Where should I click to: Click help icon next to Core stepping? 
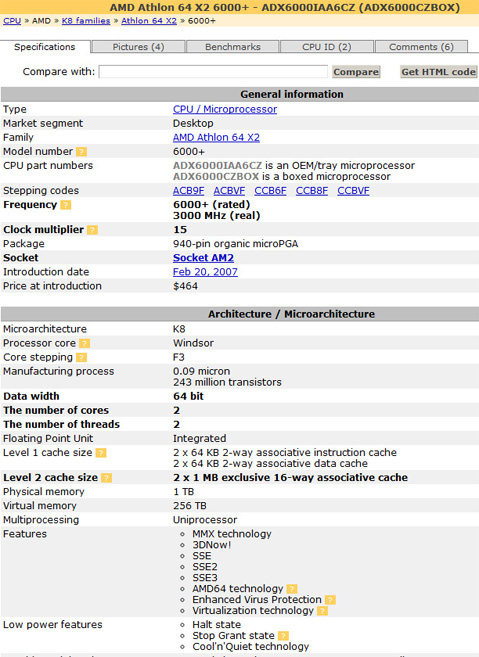pyautogui.click(x=82, y=358)
